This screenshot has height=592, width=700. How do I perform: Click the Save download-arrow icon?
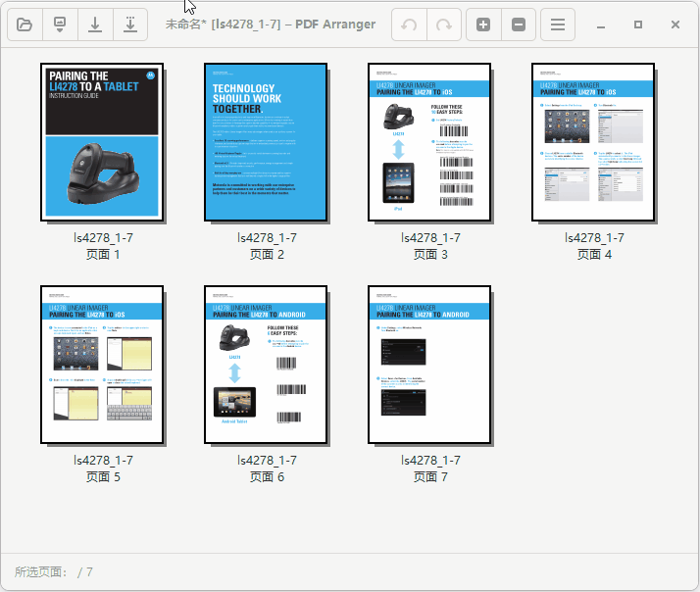pos(95,25)
